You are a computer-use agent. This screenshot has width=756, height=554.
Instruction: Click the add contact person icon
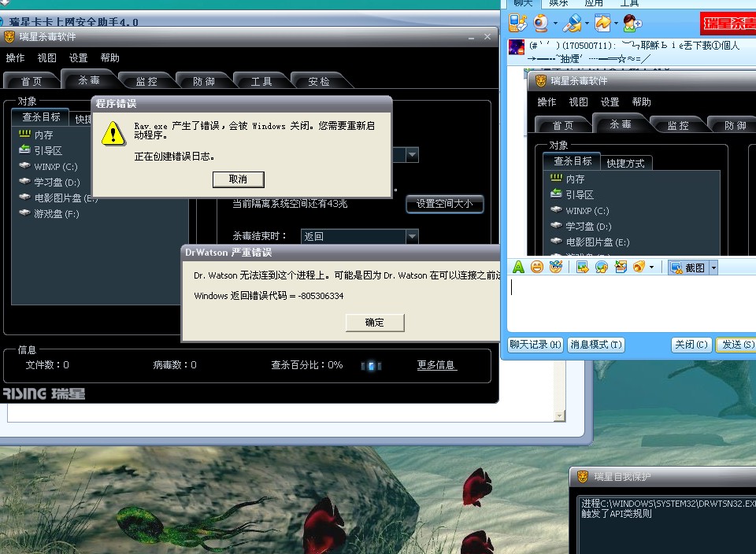tap(632, 23)
